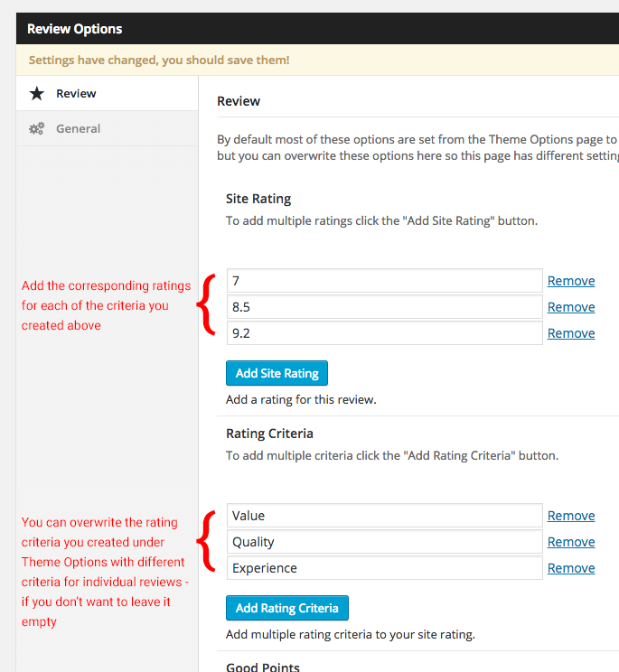This screenshot has width=619, height=672.
Task: Open the Review tab in sidebar
Action: click(x=108, y=93)
